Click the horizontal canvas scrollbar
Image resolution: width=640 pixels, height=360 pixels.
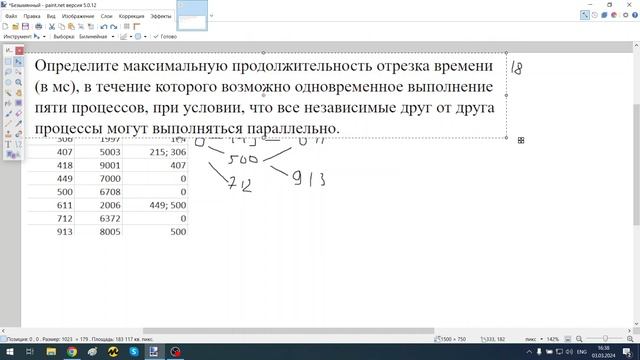(288, 331)
